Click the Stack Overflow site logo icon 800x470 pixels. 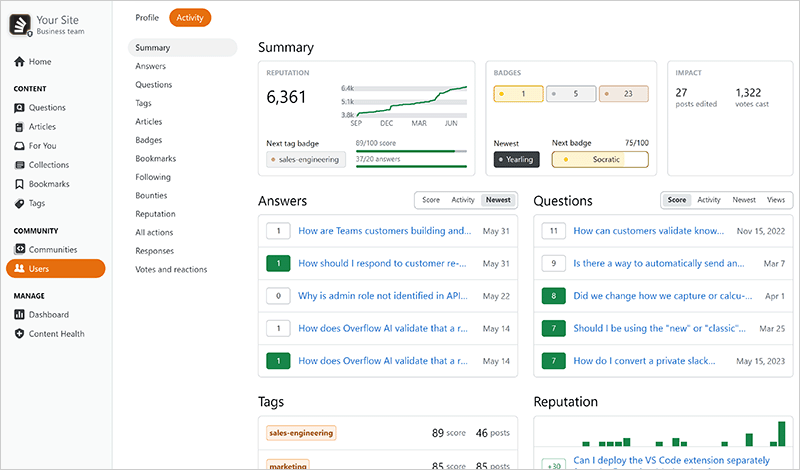pos(21,22)
